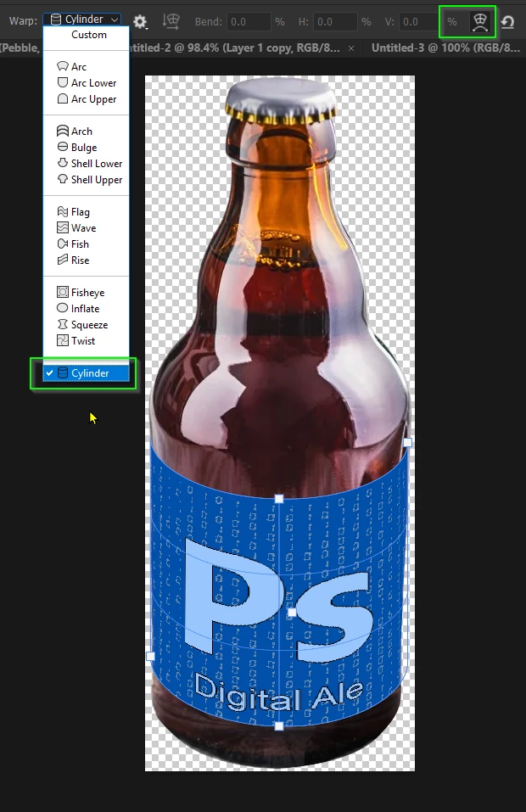
Task: Select the Arc warp preset
Action: (x=86, y=67)
